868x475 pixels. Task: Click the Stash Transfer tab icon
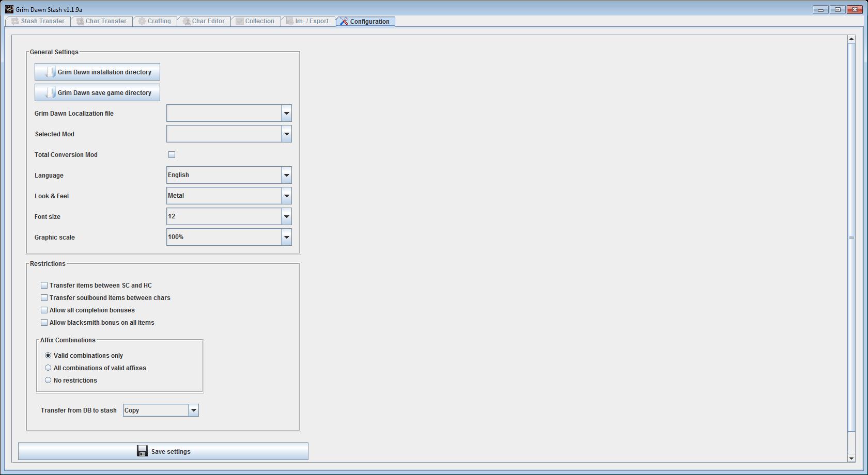pyautogui.click(x=15, y=21)
